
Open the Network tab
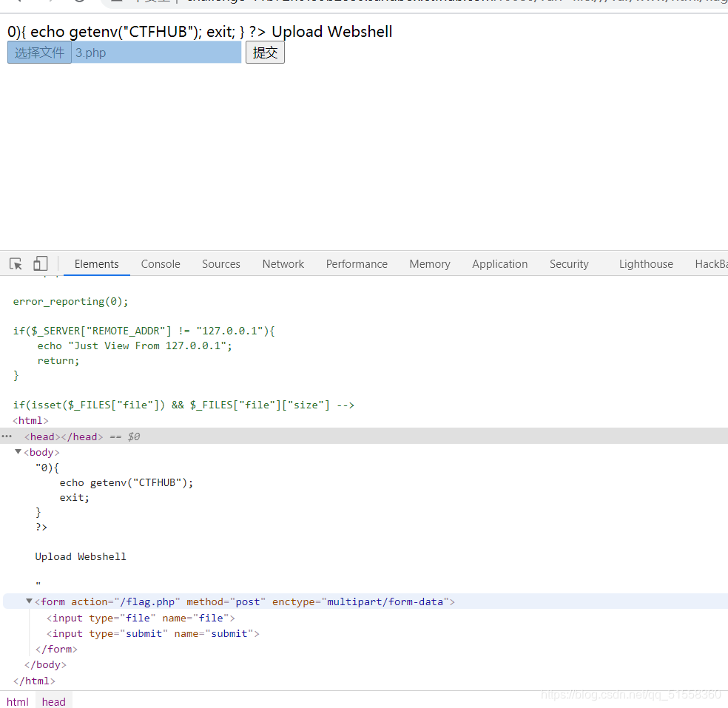283,263
